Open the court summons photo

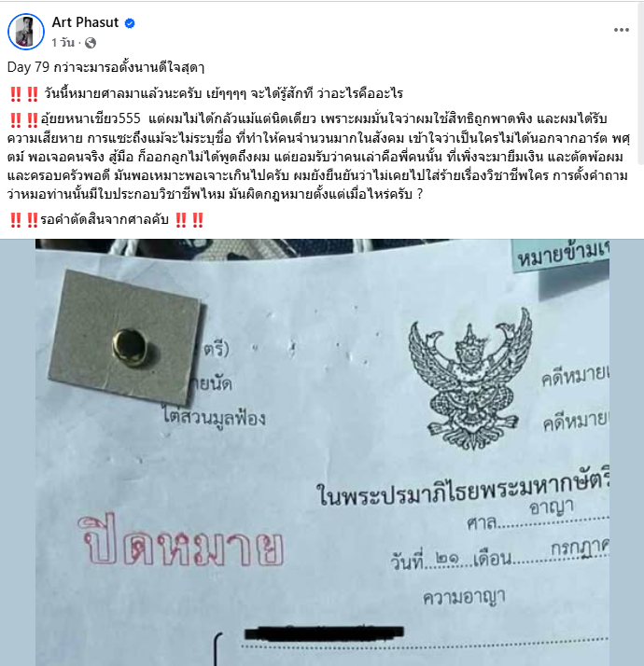pyautogui.click(x=322, y=452)
